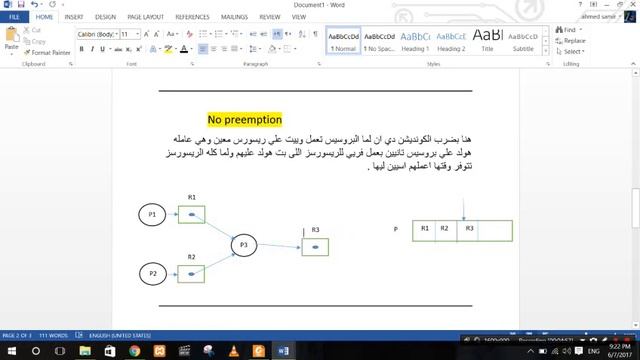Toggle Center paragraph alignment
This screenshot has width=640, height=360.
(213, 49)
